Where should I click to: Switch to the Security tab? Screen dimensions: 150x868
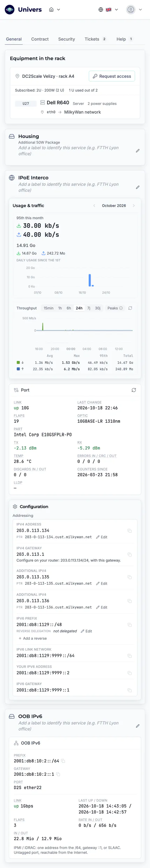click(67, 39)
